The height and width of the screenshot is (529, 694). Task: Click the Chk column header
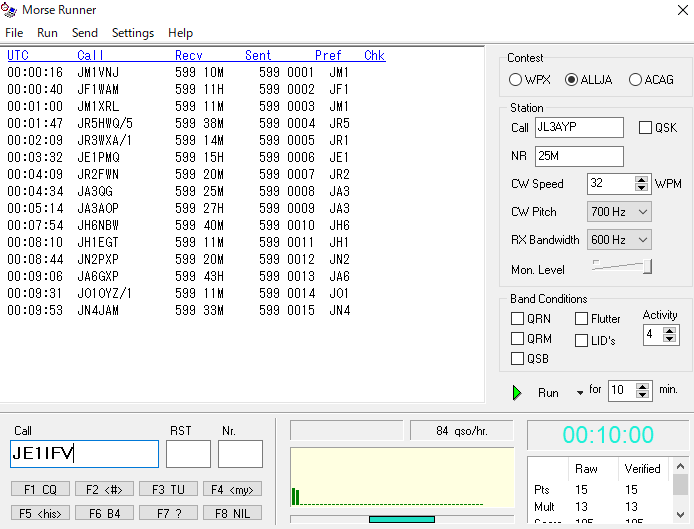[x=374, y=55]
